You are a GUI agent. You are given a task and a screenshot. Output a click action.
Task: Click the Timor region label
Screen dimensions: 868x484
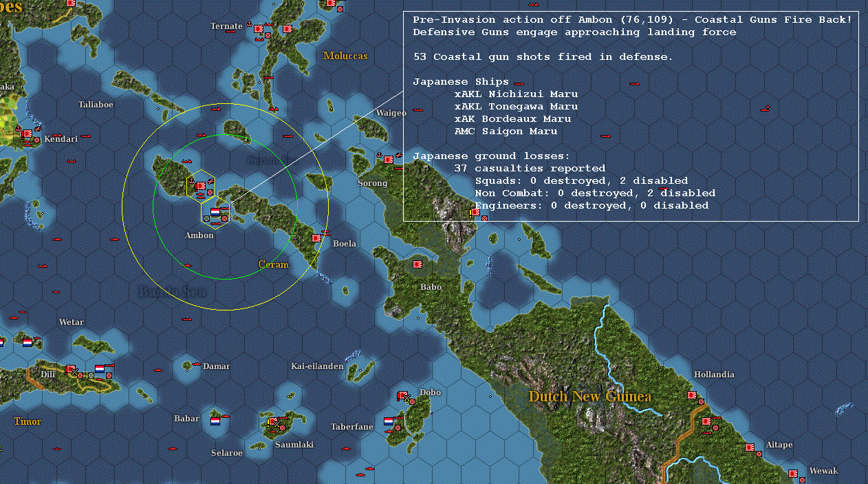coord(28,421)
